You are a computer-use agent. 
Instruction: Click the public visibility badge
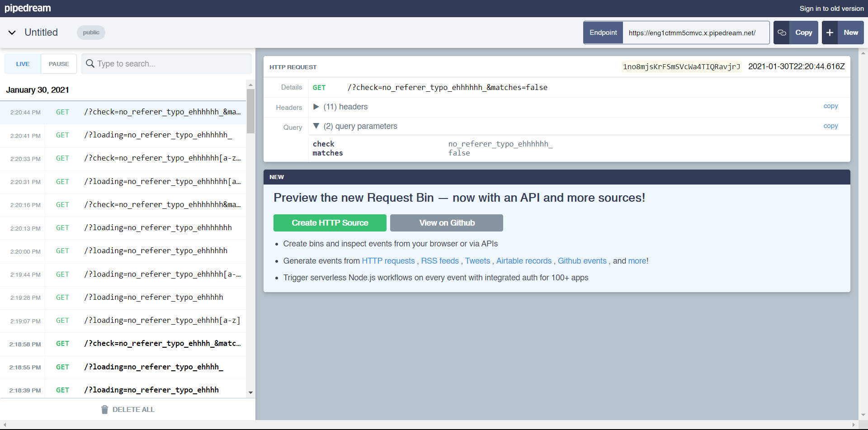pos(91,33)
